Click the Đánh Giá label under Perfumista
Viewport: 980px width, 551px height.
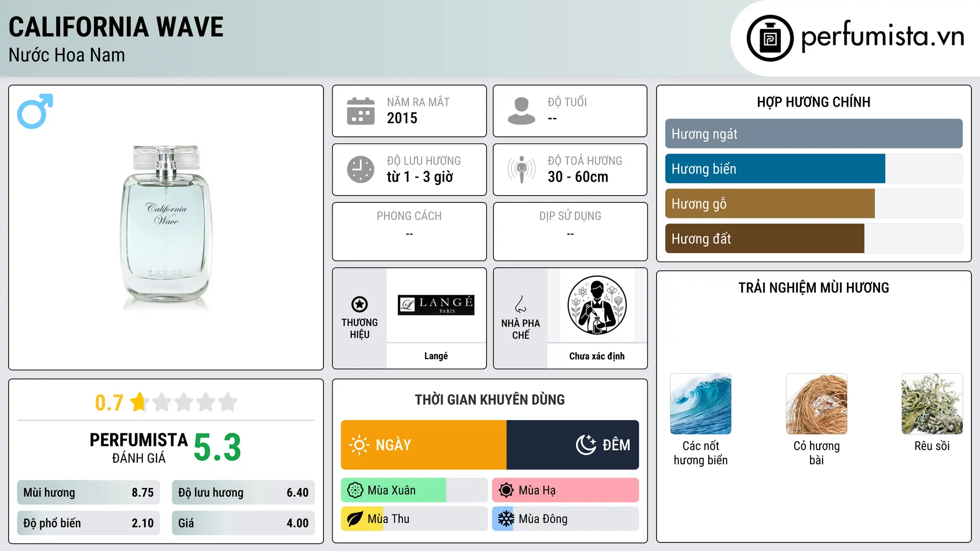coord(139,459)
